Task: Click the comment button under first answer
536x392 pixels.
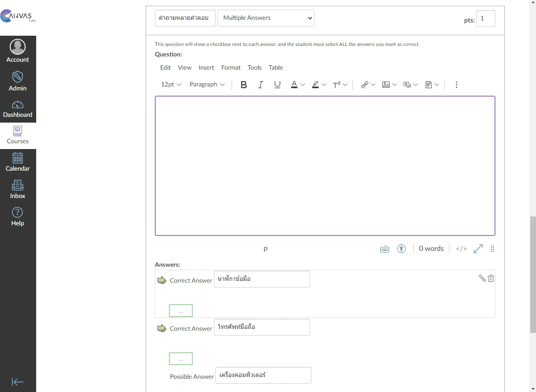Action: pos(180,311)
